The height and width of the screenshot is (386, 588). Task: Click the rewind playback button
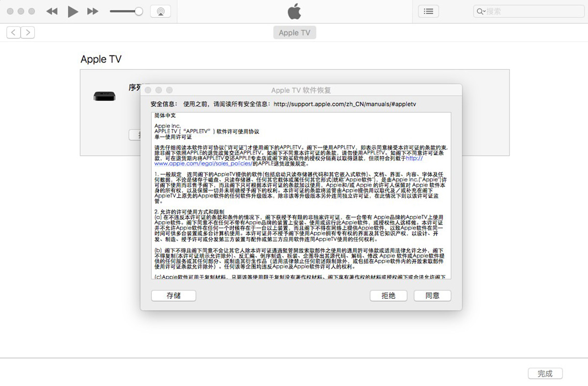point(51,11)
